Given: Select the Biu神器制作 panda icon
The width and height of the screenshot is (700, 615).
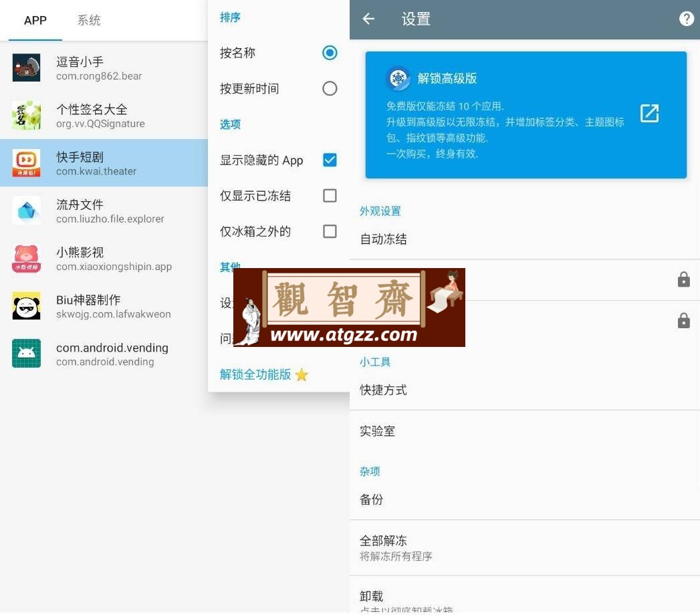Looking at the screenshot, I should click(x=26, y=305).
